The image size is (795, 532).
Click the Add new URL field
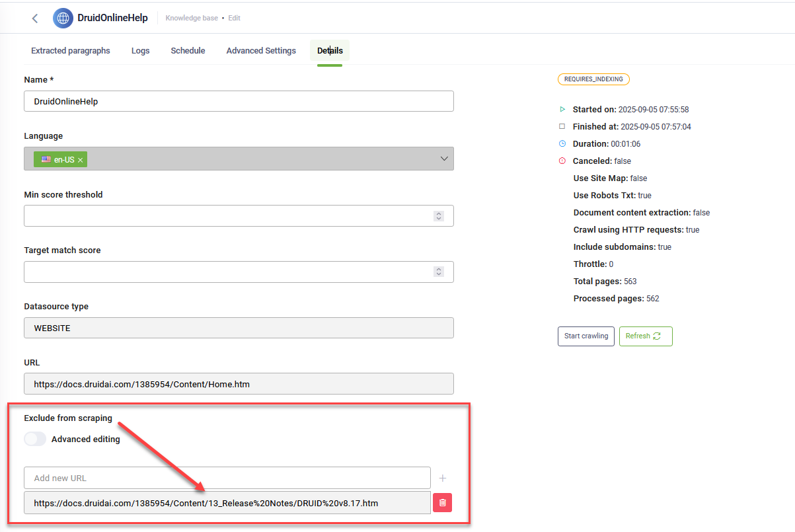point(227,478)
